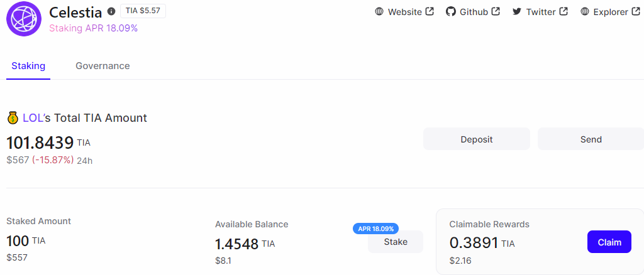Click the Send button

(591, 139)
